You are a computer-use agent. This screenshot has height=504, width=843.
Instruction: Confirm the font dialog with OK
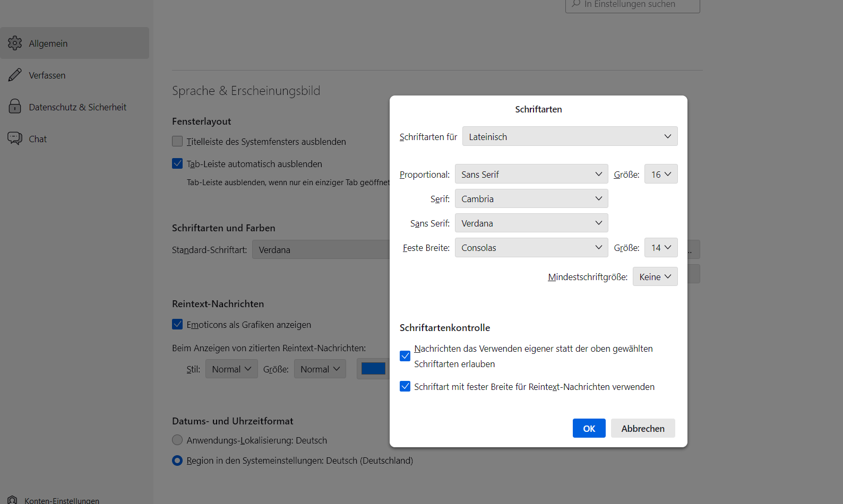589,429
